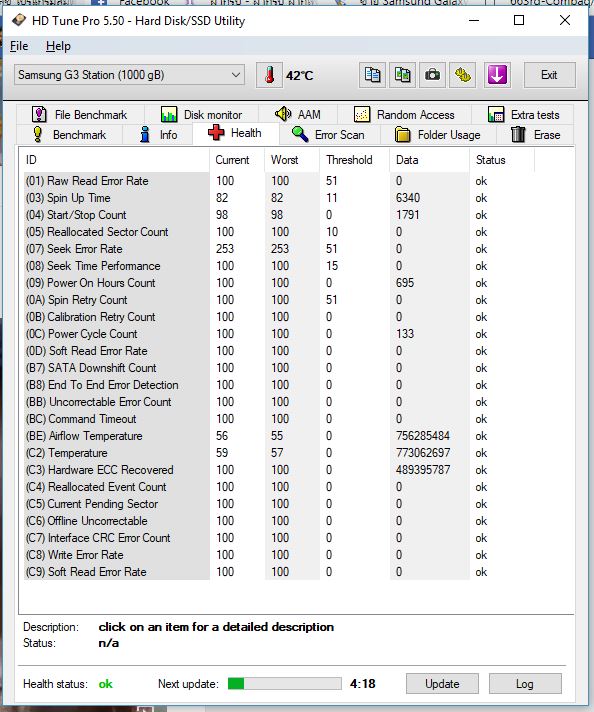This screenshot has height=712, width=594.
Task: Click the Log button
Action: pyautogui.click(x=525, y=684)
